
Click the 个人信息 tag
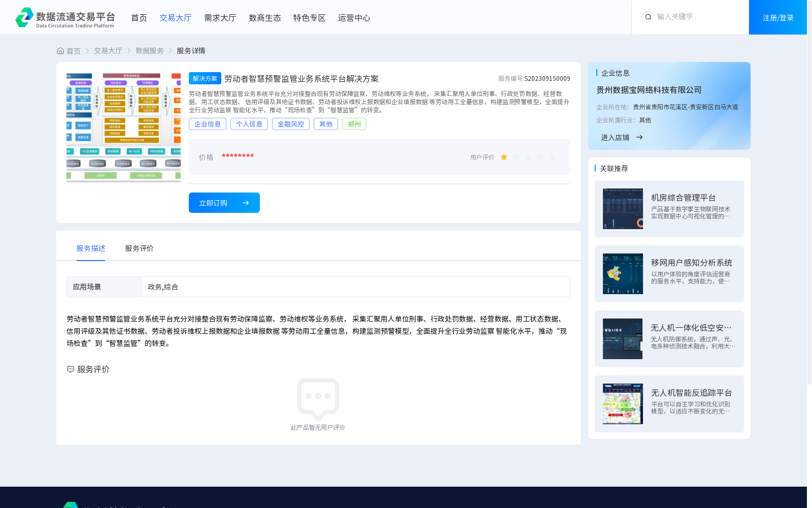[x=249, y=124]
